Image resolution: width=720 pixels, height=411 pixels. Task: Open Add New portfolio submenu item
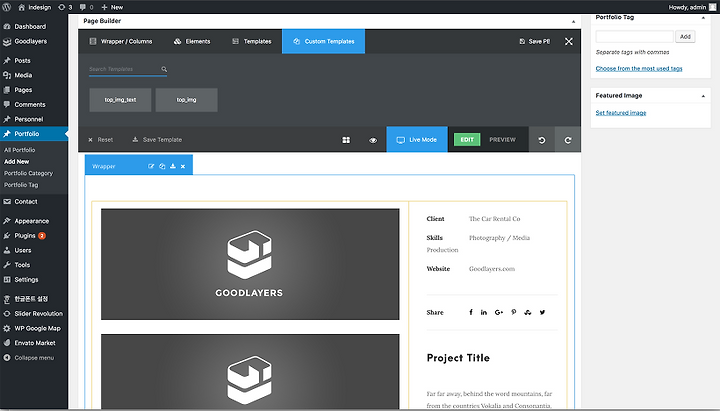(x=17, y=162)
